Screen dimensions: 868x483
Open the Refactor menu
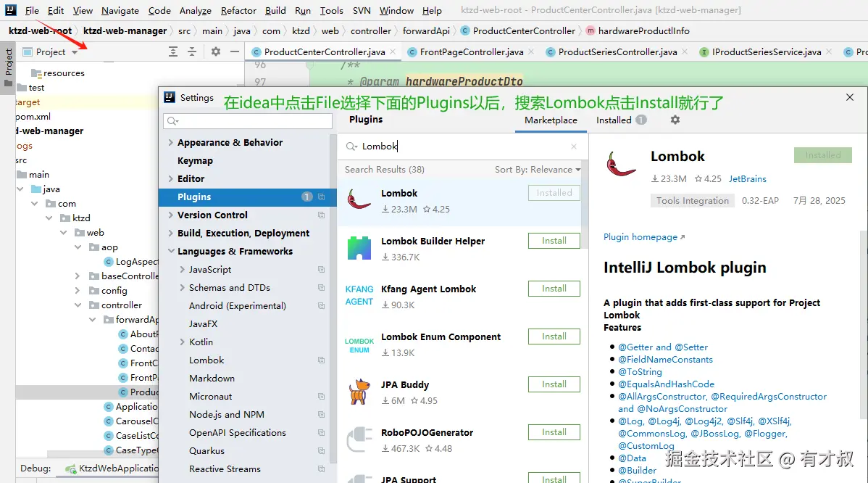(x=238, y=11)
